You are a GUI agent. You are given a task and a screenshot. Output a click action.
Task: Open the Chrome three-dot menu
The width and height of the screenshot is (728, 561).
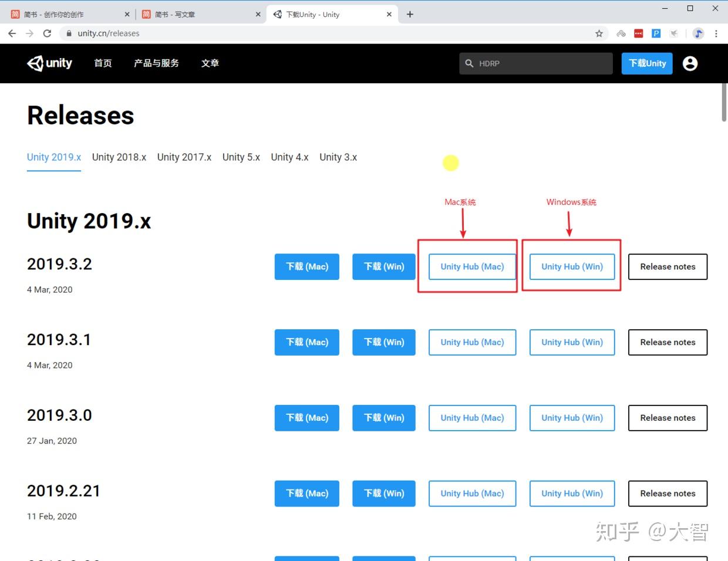(x=716, y=33)
